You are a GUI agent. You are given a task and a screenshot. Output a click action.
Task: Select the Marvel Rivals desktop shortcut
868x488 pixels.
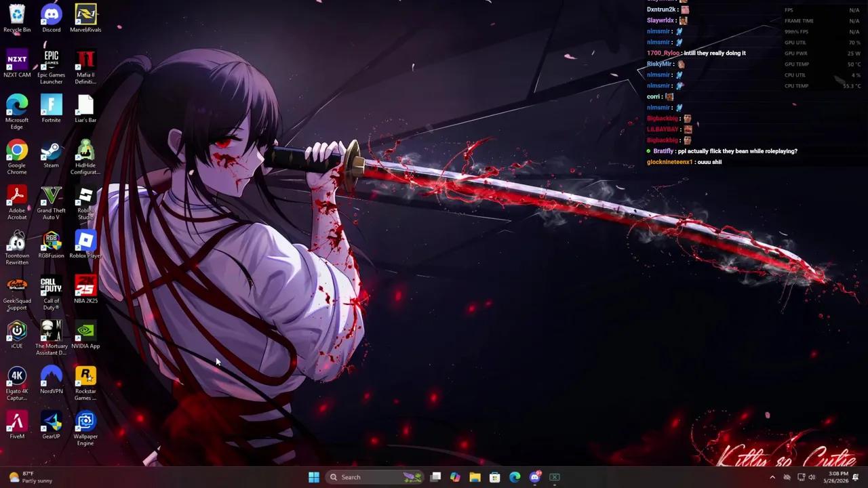(85, 18)
